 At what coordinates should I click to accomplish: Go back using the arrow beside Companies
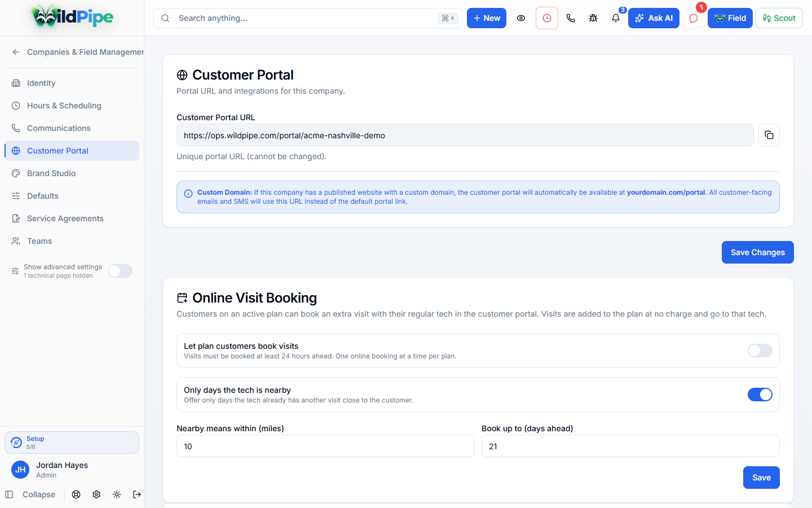[x=16, y=52]
